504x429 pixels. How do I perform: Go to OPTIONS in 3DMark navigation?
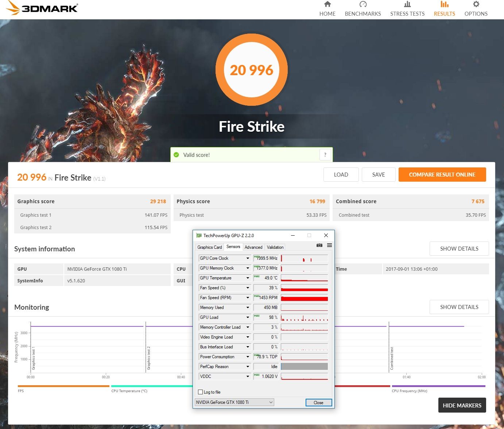point(476,14)
